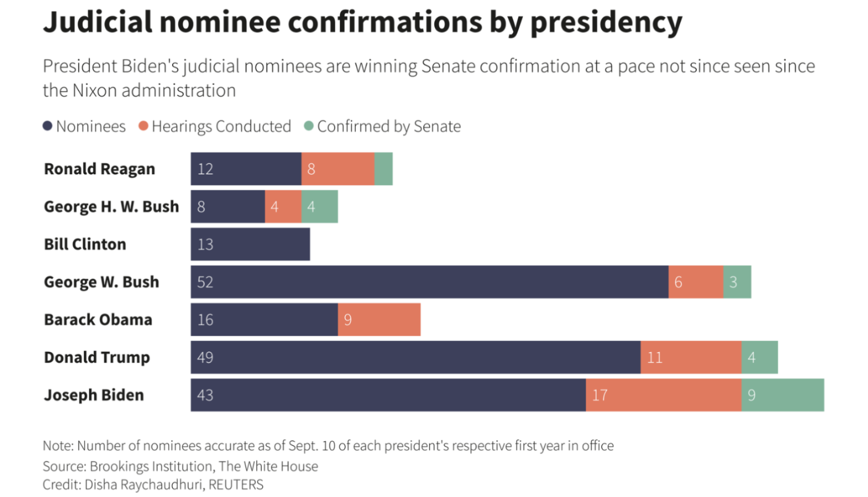868x497 pixels.
Task: Select the Nominees legend label
Action: click(90, 126)
